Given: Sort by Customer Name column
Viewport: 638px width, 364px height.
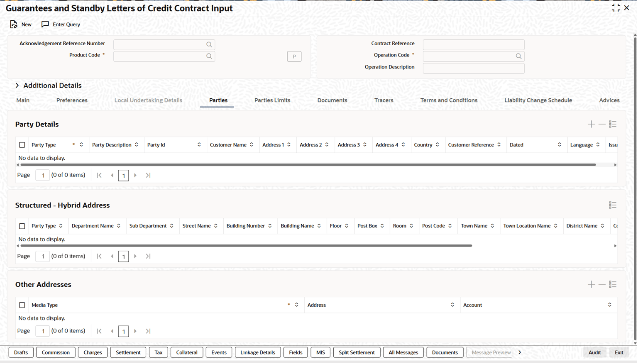Looking at the screenshot, I should pos(252,145).
